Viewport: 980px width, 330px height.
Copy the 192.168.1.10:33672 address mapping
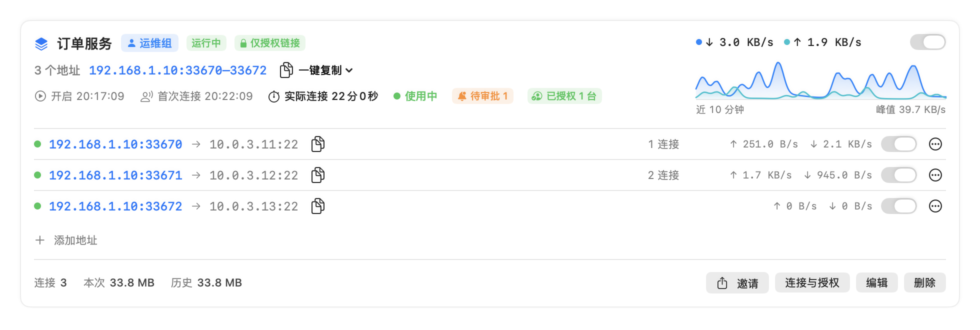(318, 206)
